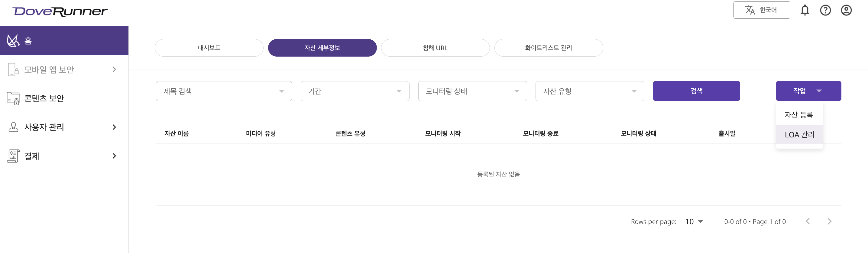Click the notification bell icon
The width and height of the screenshot is (868, 253).
pyautogui.click(x=805, y=10)
